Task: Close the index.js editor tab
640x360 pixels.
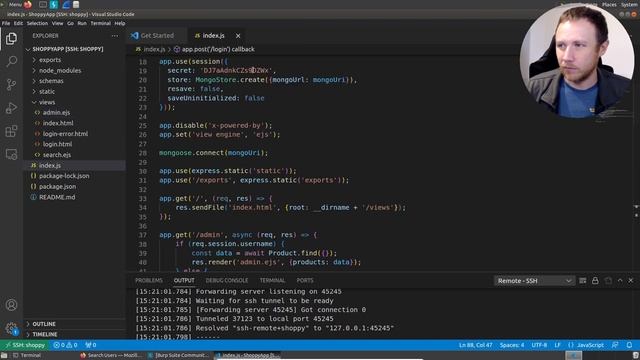Action: (238, 36)
